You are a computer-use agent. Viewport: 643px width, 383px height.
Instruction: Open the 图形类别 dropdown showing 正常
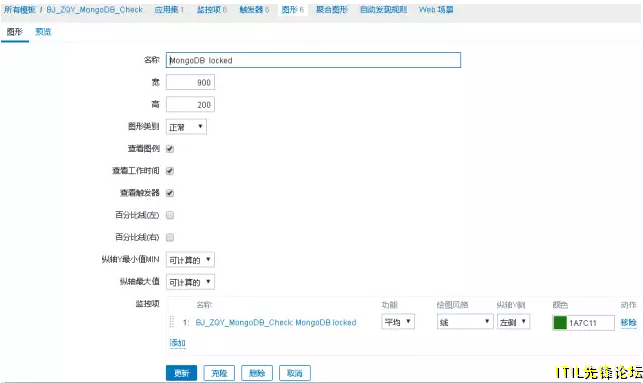click(x=186, y=127)
